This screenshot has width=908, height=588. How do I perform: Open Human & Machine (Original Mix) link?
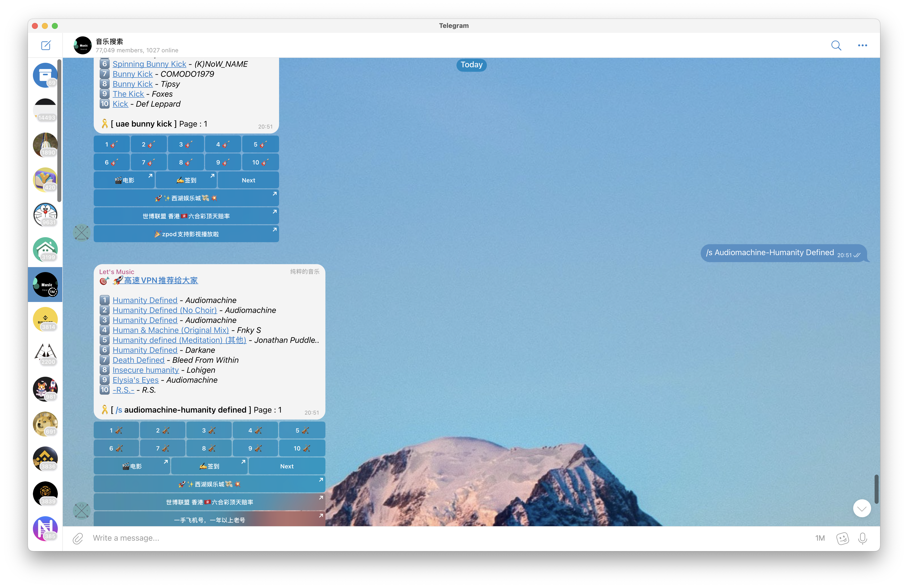[x=170, y=330]
